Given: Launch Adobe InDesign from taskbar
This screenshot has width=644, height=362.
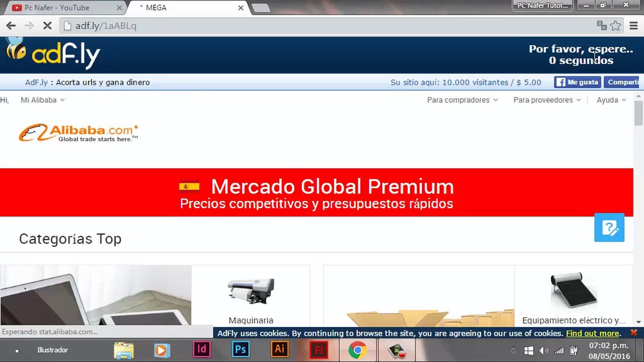Looking at the screenshot, I should pyautogui.click(x=202, y=349).
